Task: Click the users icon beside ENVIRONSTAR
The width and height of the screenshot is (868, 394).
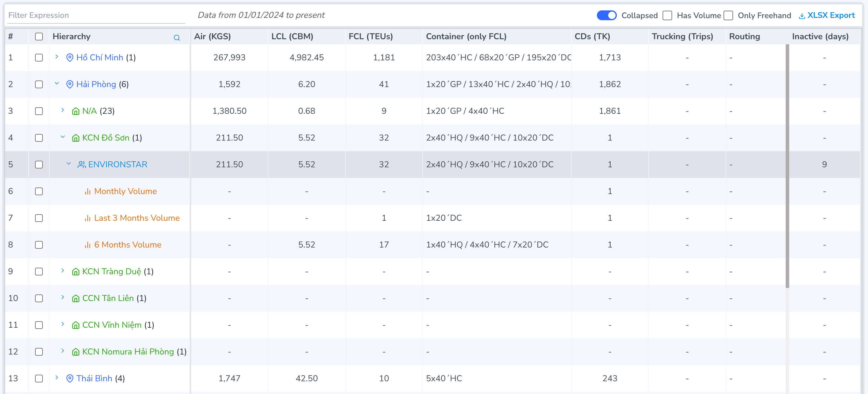Action: [81, 164]
